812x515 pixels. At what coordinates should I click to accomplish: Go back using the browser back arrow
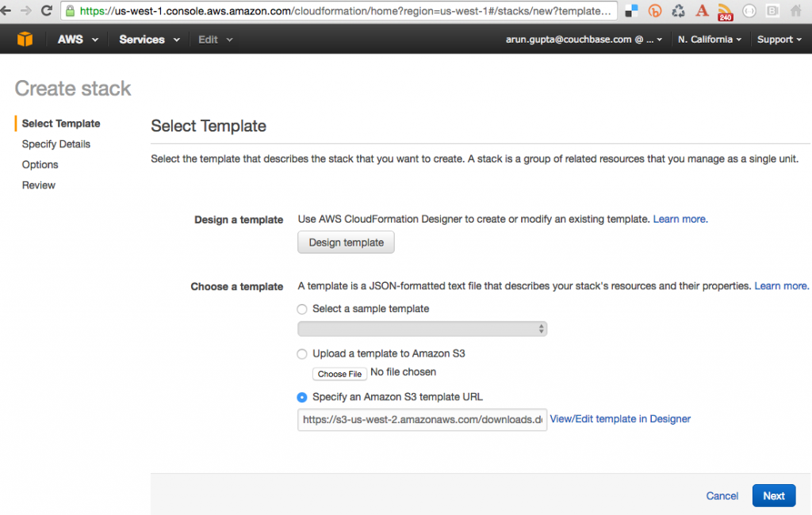[x=6, y=10]
